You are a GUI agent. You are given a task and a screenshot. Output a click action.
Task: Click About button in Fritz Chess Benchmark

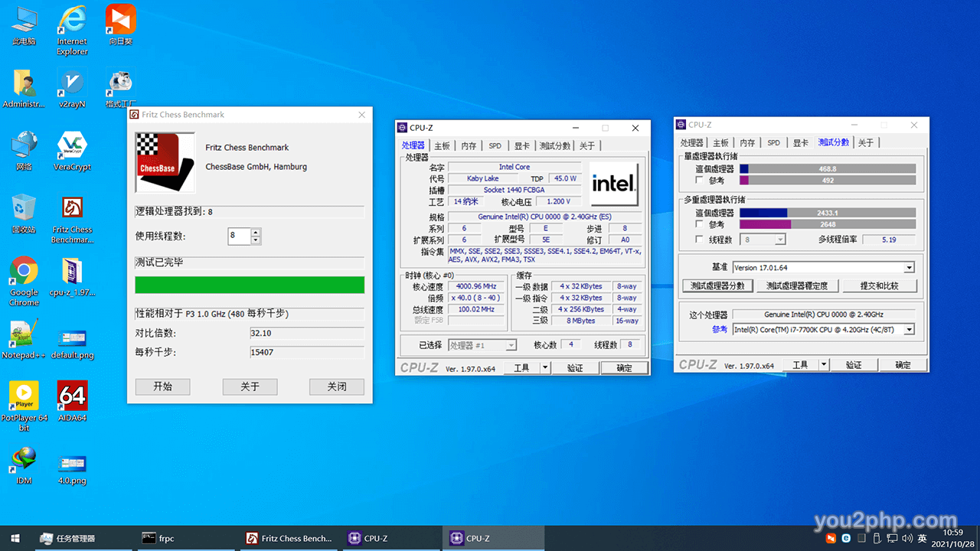click(x=250, y=386)
